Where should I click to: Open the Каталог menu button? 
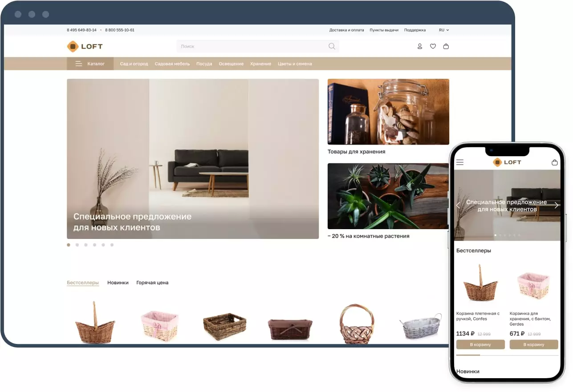point(90,64)
